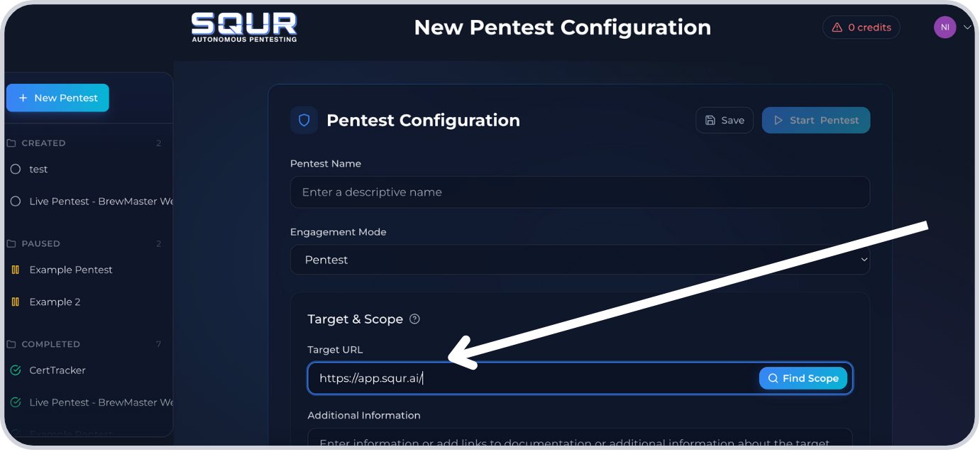Select Example 2 pentest from sidebar
Screen dimensions: 980x452
pos(55,302)
